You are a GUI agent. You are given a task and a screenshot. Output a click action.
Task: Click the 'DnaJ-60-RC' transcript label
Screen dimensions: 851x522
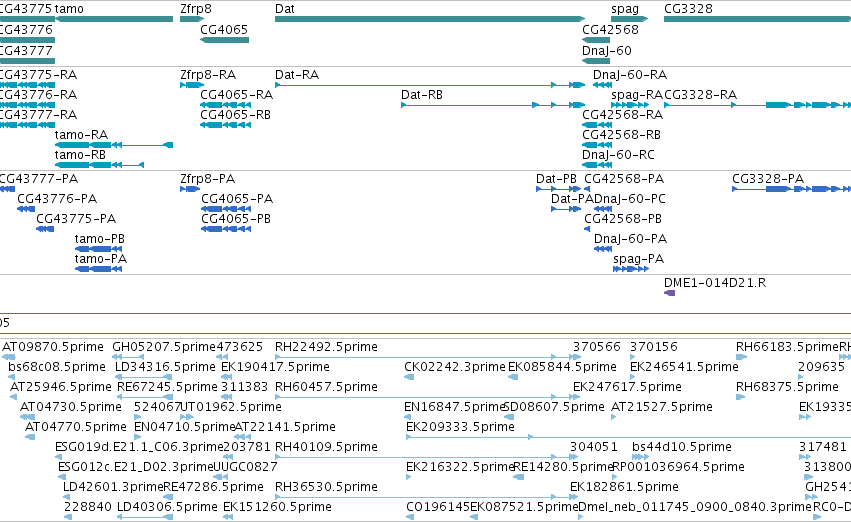[618, 155]
